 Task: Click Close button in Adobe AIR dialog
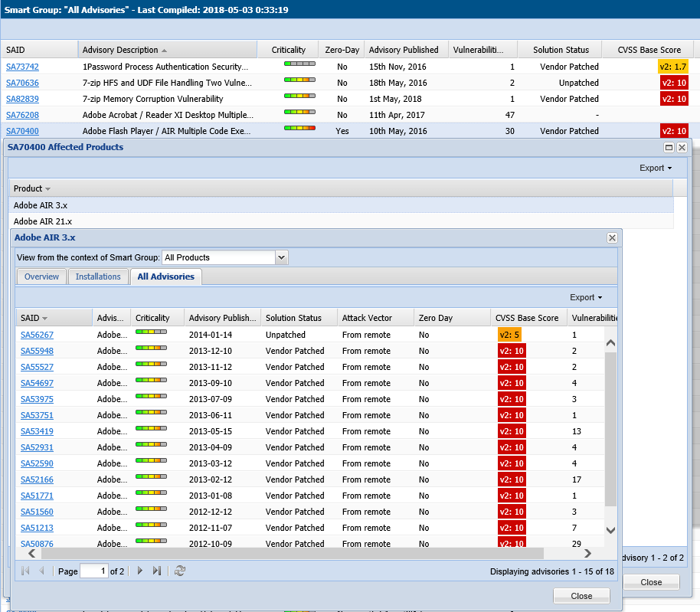tap(581, 596)
